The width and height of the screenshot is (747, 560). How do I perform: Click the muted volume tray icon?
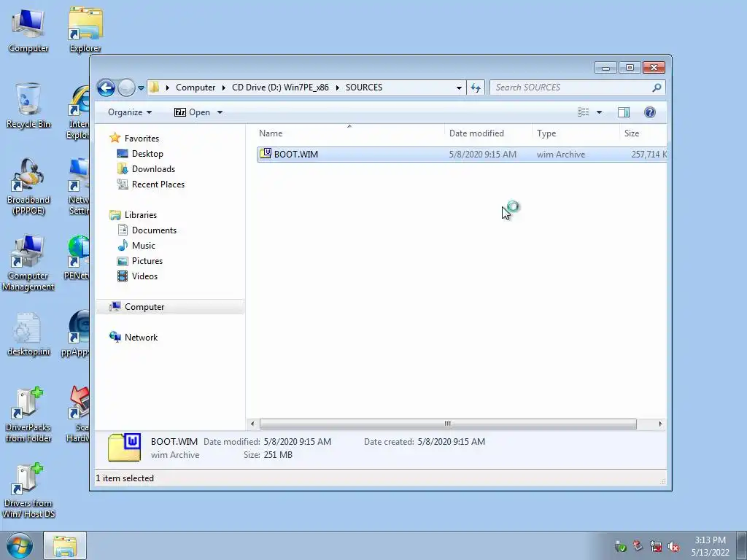coord(673,547)
